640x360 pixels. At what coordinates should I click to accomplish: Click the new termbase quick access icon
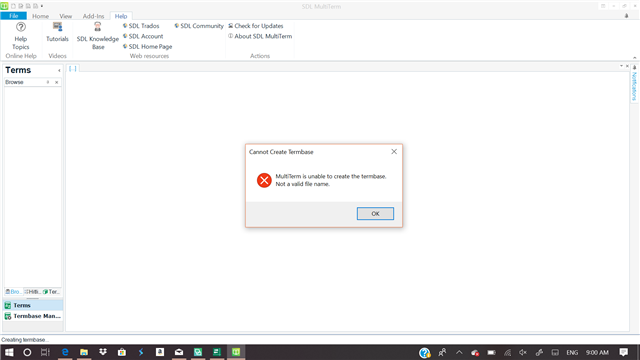click(x=13, y=6)
